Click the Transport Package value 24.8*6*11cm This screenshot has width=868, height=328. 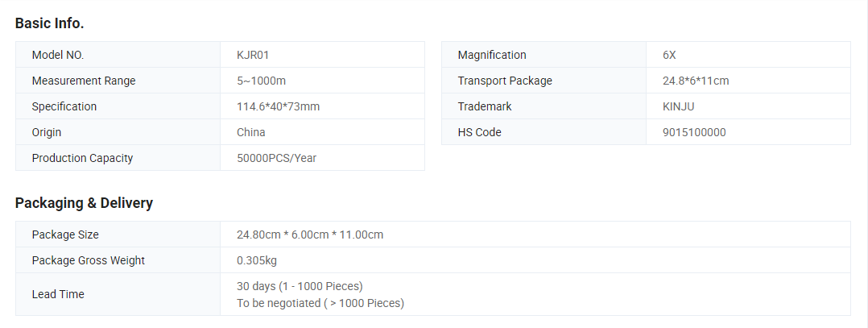[x=696, y=81]
